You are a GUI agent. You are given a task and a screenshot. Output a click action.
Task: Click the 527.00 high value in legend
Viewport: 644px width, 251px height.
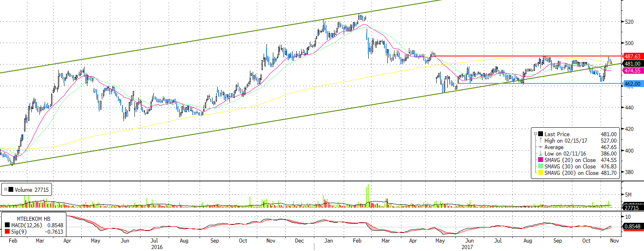click(609, 141)
